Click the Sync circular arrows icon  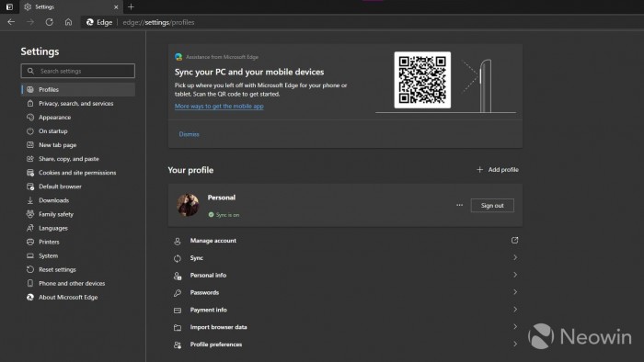[178, 258]
